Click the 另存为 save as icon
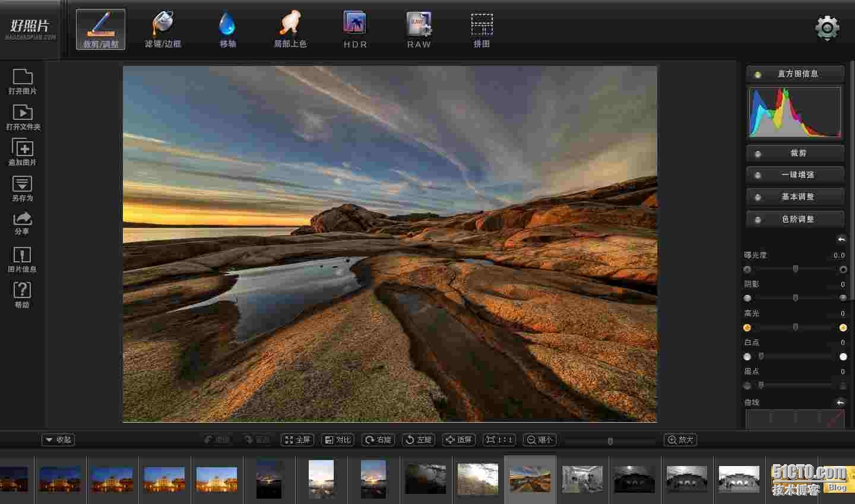 23,188
